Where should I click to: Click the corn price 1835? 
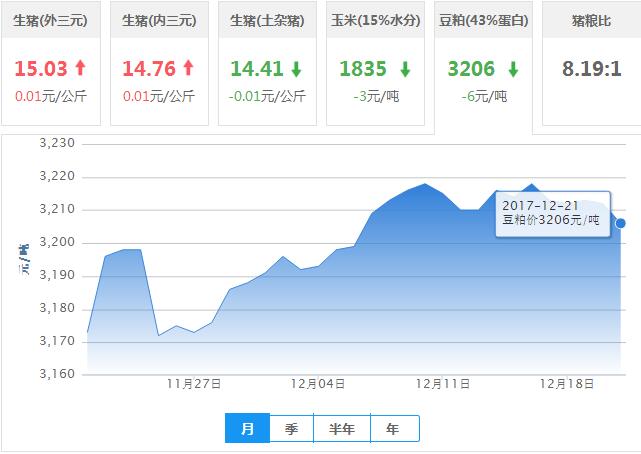click(x=363, y=68)
